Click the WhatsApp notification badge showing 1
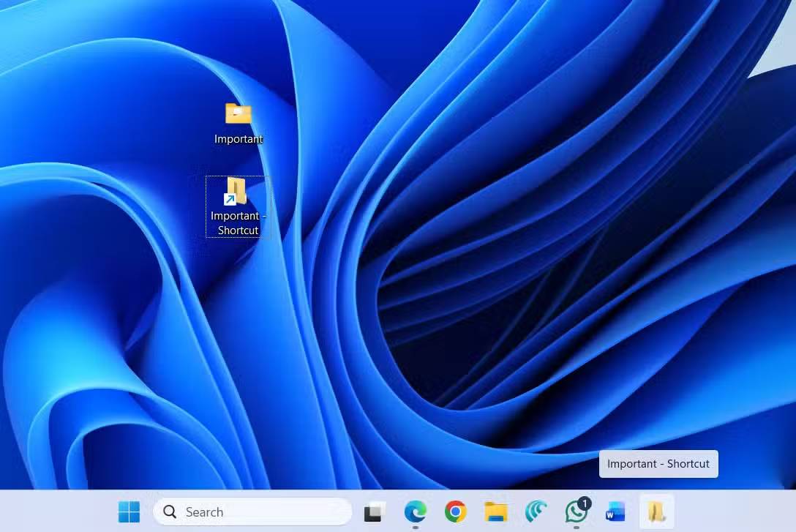Image resolution: width=796 pixels, height=532 pixels. point(585,502)
